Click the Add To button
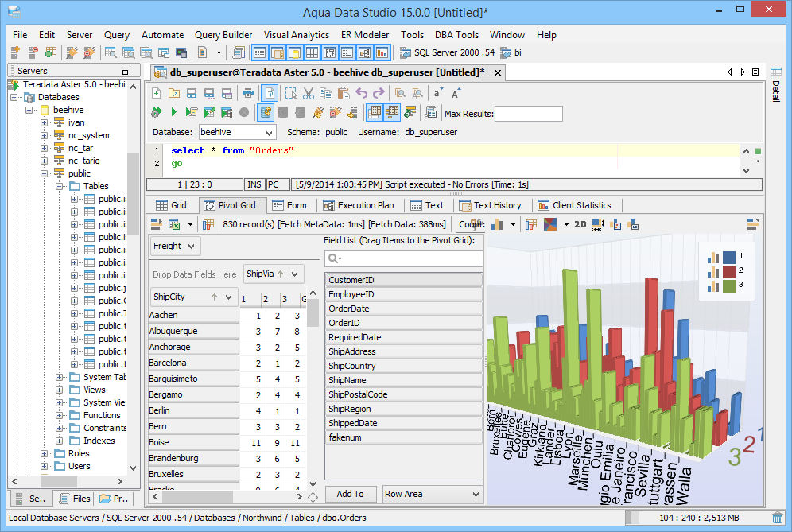The width and height of the screenshot is (792, 532). click(351, 494)
